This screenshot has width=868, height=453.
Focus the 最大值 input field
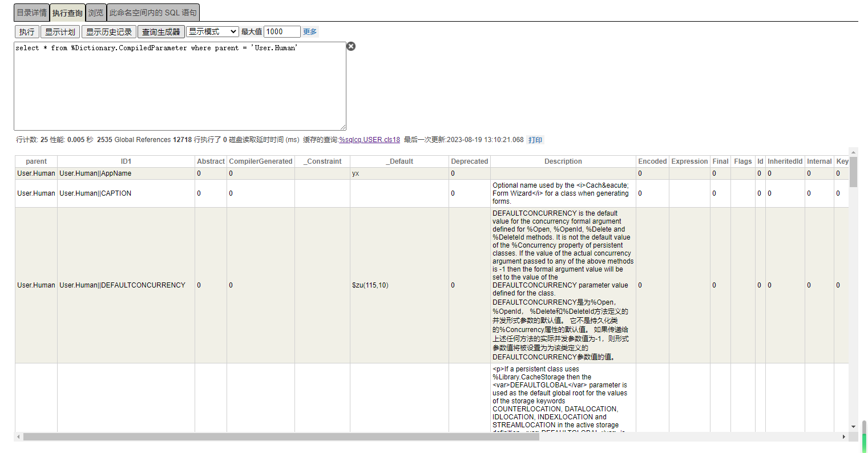282,32
